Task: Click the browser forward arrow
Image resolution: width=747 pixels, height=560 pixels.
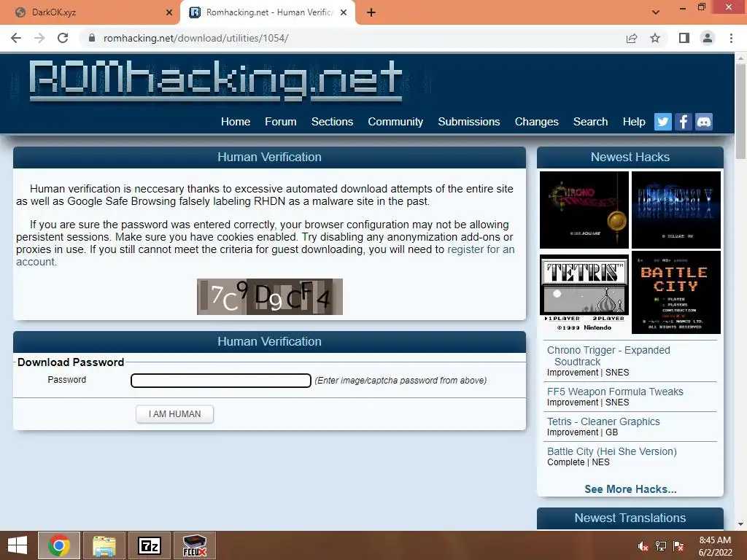Action: click(x=39, y=38)
